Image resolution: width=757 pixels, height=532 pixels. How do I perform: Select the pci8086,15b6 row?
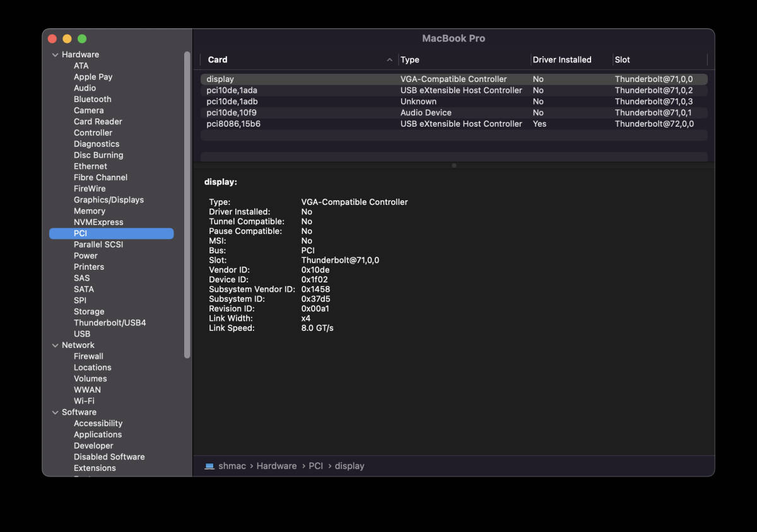tap(233, 124)
